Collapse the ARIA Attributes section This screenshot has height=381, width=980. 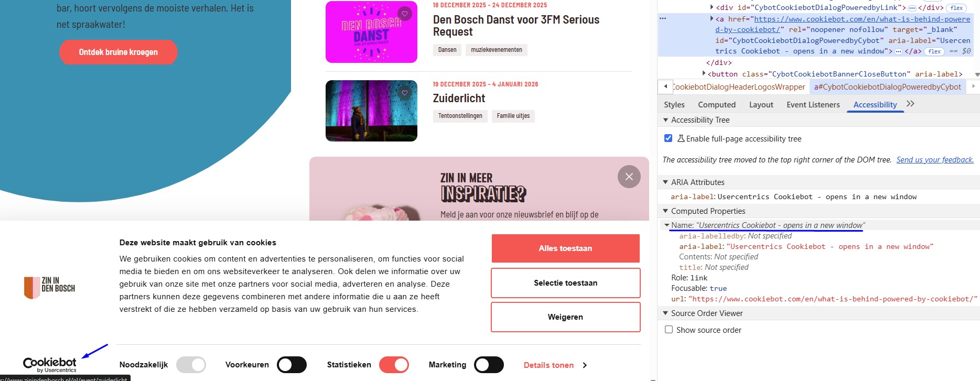click(x=665, y=182)
